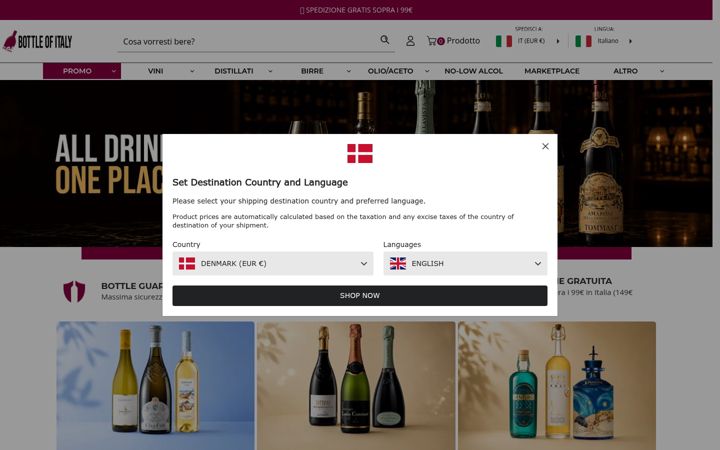Open the white wines category image
This screenshot has height=450, width=720.
pos(155,386)
